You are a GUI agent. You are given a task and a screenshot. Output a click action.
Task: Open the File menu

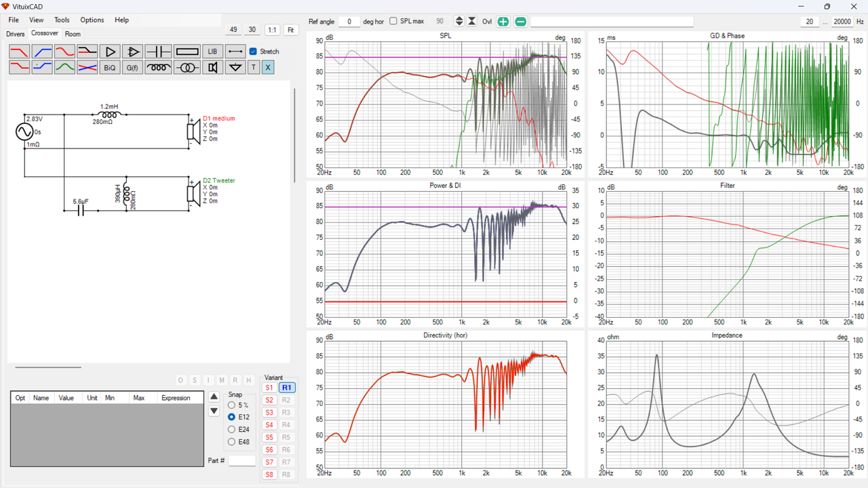(x=14, y=20)
